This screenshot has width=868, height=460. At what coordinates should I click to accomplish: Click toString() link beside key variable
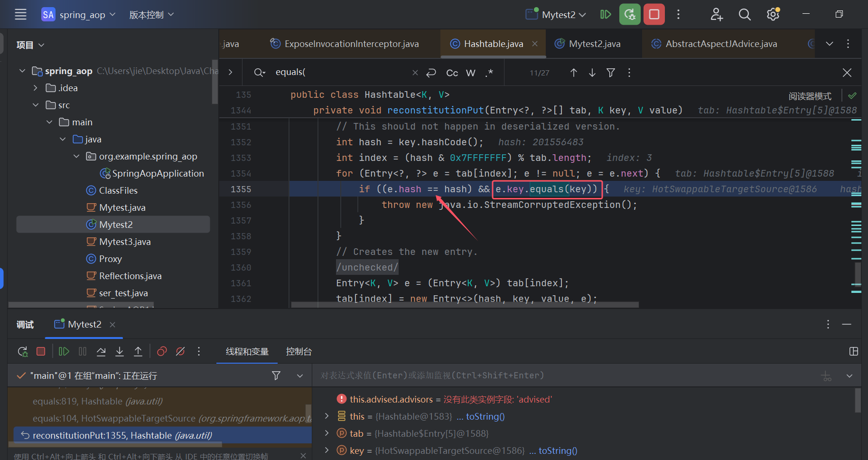pos(558,451)
